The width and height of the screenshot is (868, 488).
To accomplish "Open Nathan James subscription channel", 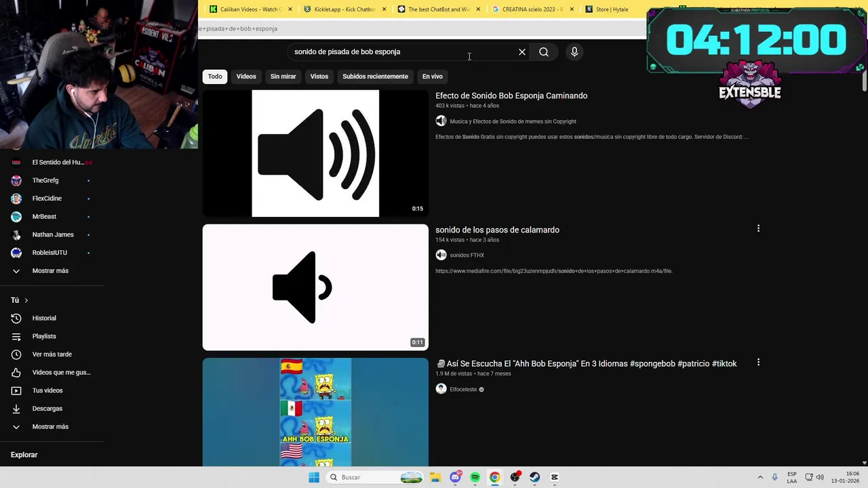I will 52,235.
